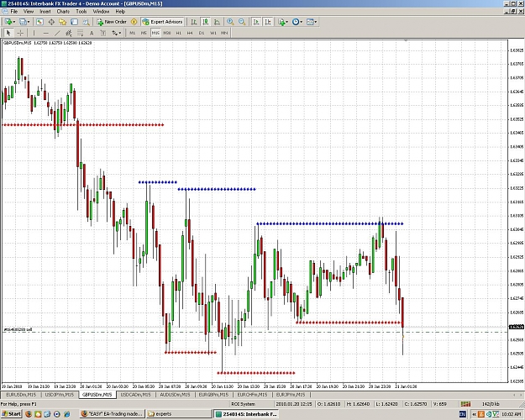Zoom out on the chart
This screenshot has width=525, height=420.
(242, 22)
